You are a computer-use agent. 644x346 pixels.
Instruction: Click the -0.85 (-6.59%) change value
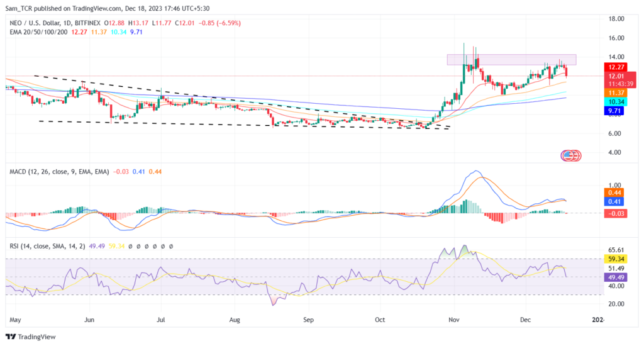click(x=219, y=23)
